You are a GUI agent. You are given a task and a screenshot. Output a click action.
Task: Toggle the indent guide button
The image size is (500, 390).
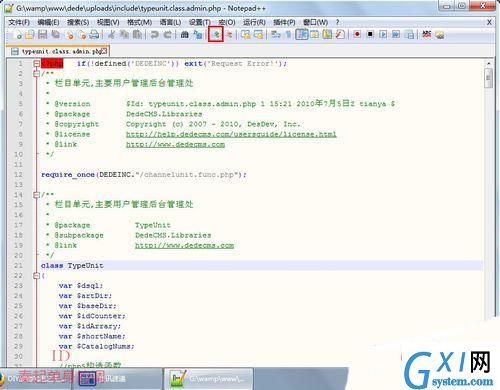pos(302,35)
